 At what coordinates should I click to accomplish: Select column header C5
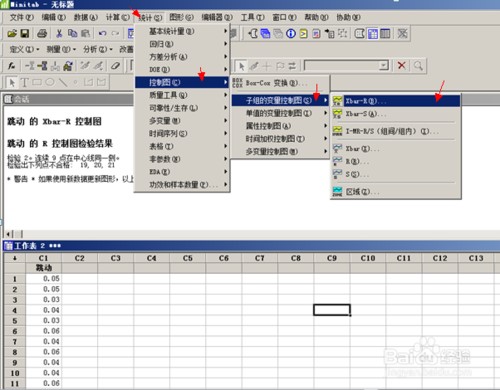click(x=188, y=258)
